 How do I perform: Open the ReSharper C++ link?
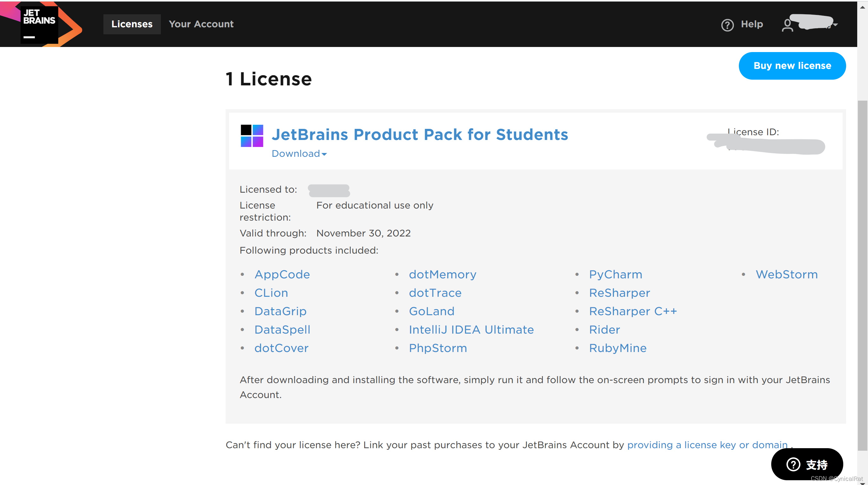(633, 311)
